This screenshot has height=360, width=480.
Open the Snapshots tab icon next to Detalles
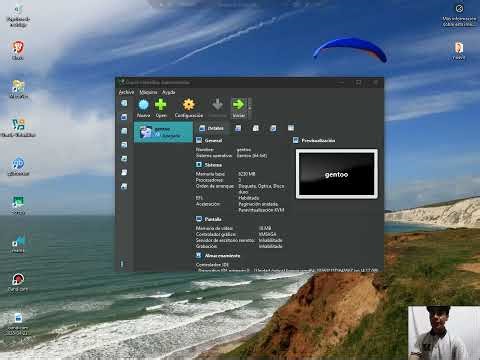pyautogui.click(x=238, y=128)
